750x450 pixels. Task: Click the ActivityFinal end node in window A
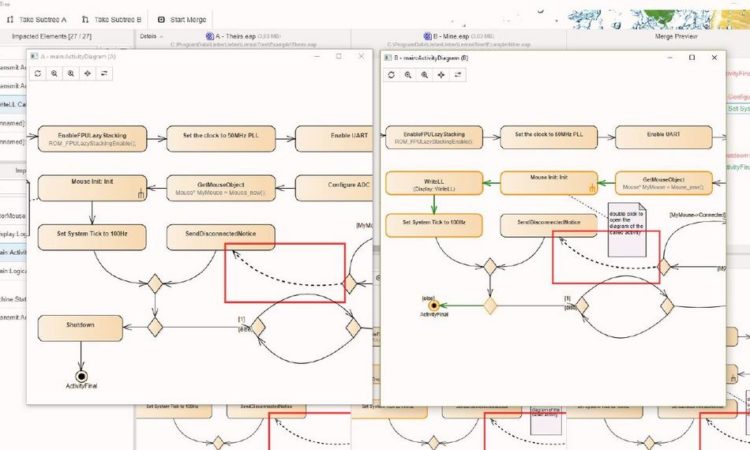(x=81, y=377)
